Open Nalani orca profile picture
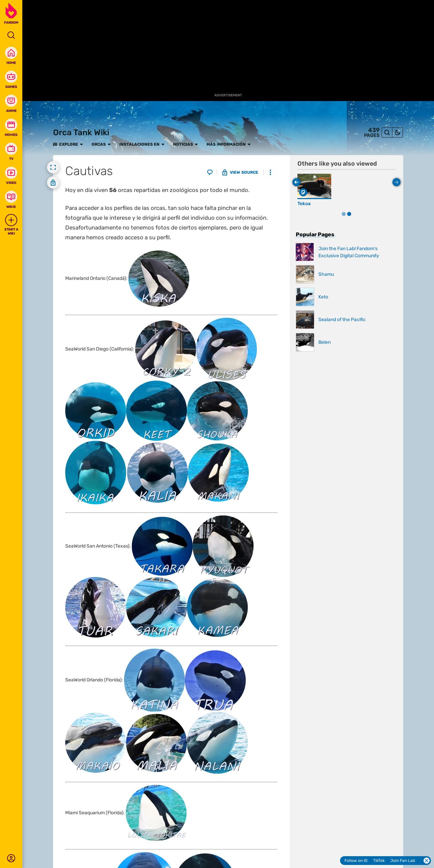434x868 pixels. click(217, 743)
